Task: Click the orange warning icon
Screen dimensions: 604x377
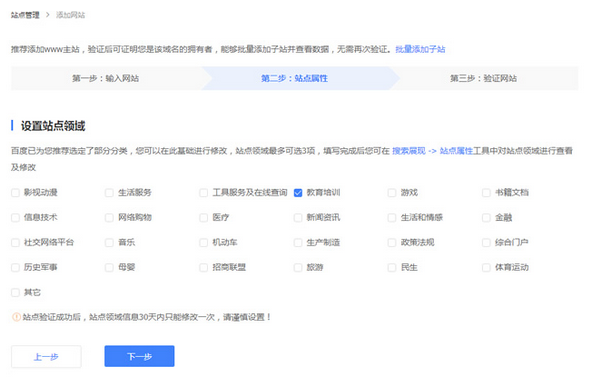Action: point(16,317)
